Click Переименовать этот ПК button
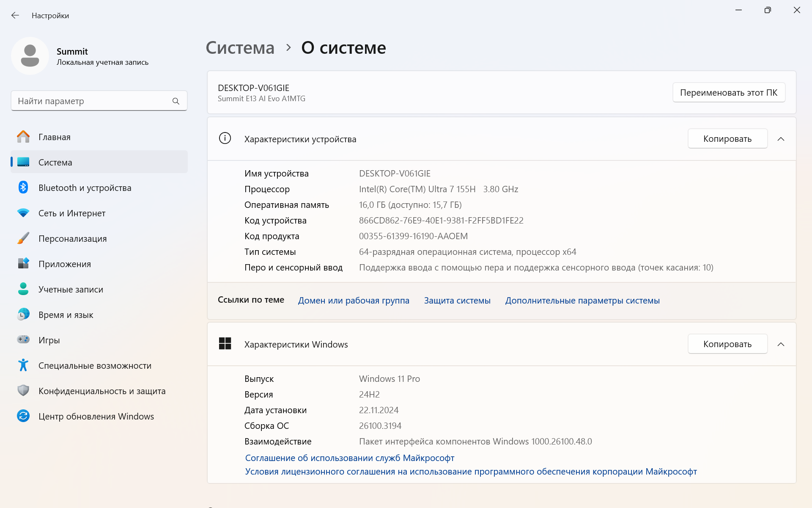The image size is (812, 508). 729,92
